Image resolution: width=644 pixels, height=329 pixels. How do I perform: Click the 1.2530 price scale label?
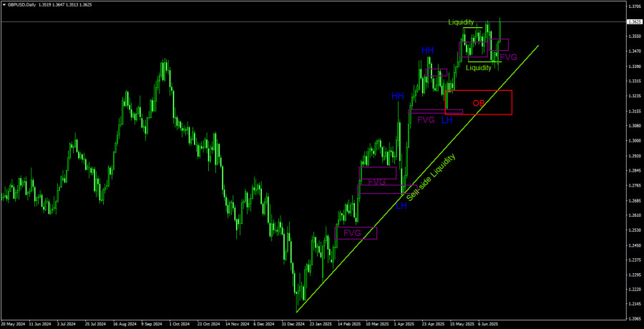coord(635,230)
